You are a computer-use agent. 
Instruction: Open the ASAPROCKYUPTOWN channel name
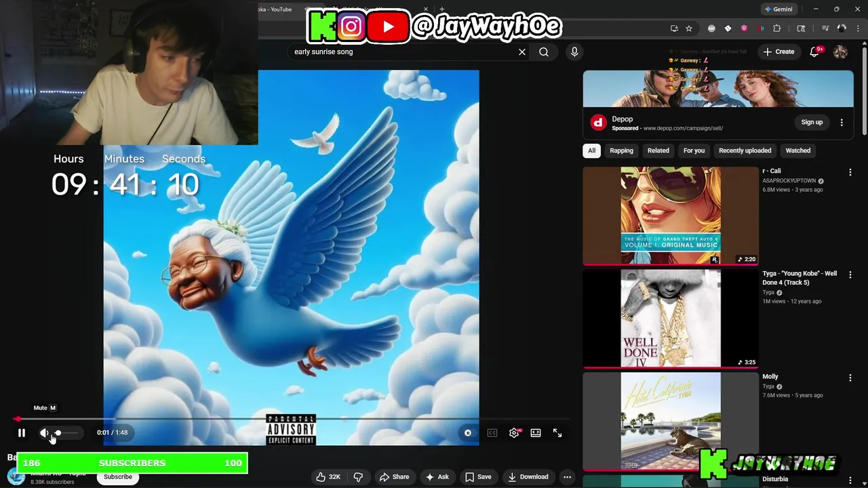(789, 181)
